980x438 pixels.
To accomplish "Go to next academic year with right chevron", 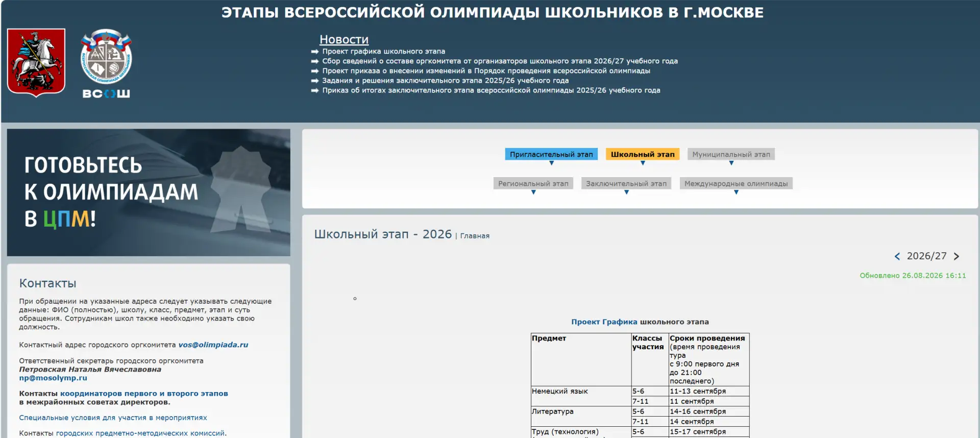I will pyautogui.click(x=957, y=256).
